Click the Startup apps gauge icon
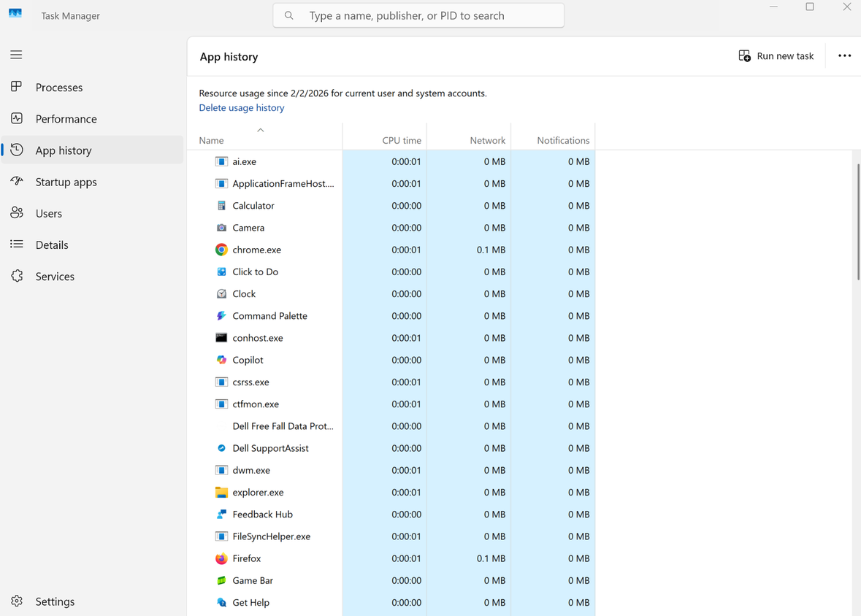 click(17, 181)
